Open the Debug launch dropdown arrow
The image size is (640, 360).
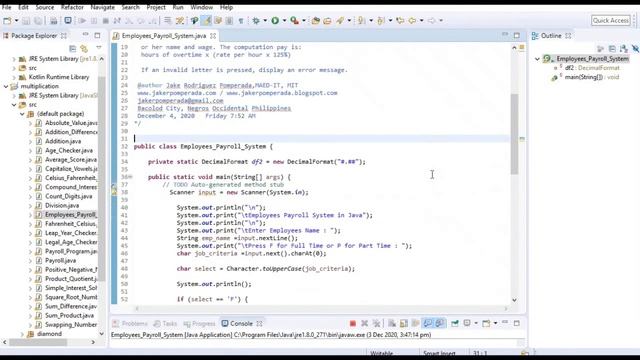pyautogui.click(x=265, y=20)
